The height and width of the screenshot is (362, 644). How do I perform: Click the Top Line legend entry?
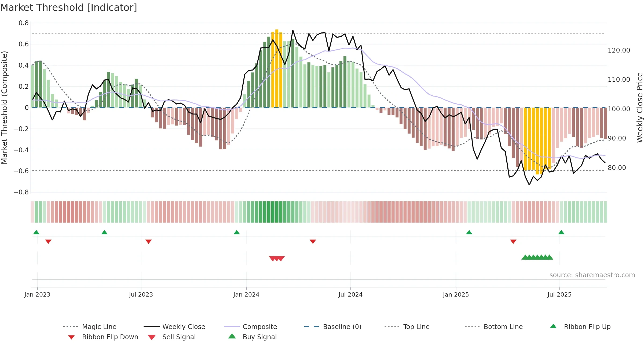407,327
